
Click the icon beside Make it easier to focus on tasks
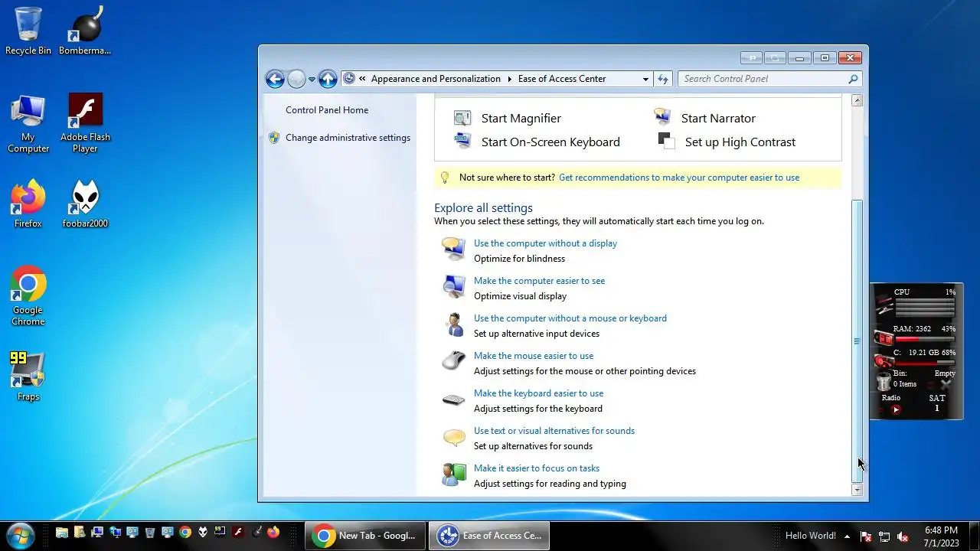coord(454,474)
